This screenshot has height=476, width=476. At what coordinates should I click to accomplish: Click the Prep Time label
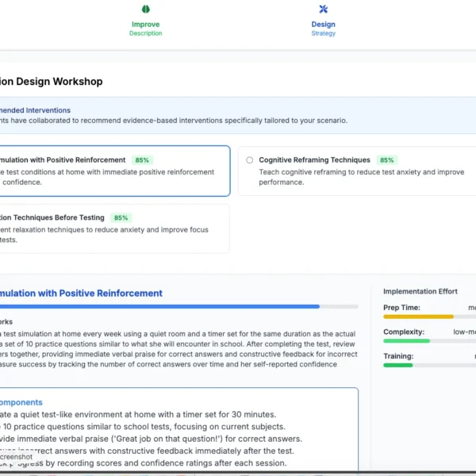point(401,308)
